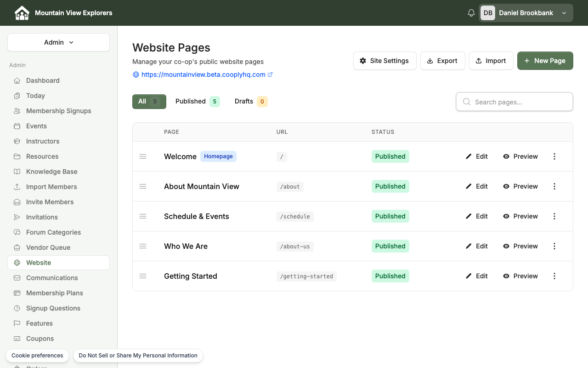Image resolution: width=588 pixels, height=368 pixels.
Task: Open Instructors in the sidebar
Action: tap(58, 141)
